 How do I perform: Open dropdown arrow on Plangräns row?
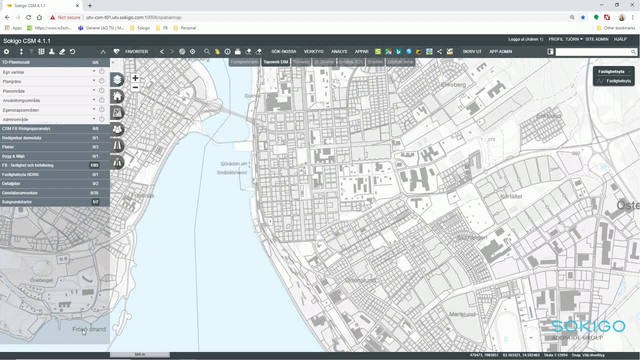[x=93, y=81]
